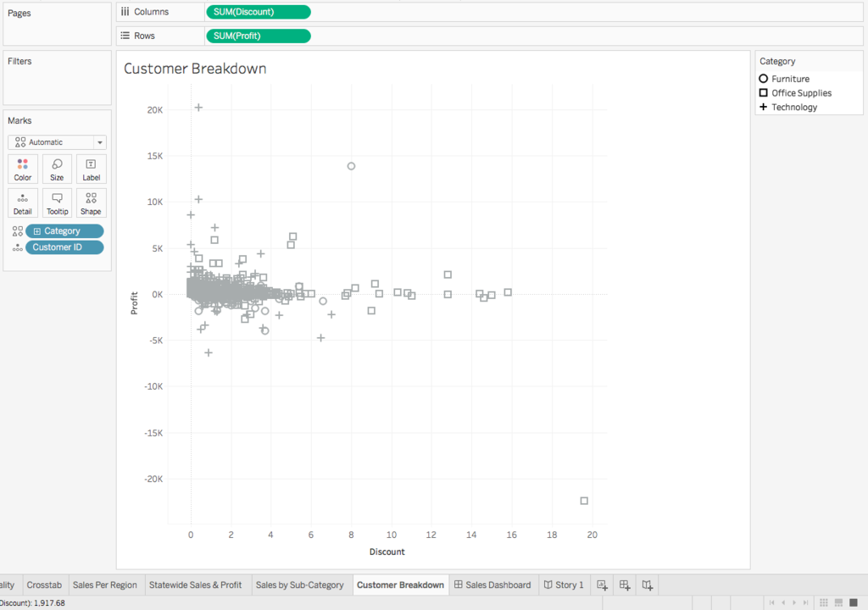Click the 18 Discount axis tick
The image size is (868, 610).
coord(552,535)
